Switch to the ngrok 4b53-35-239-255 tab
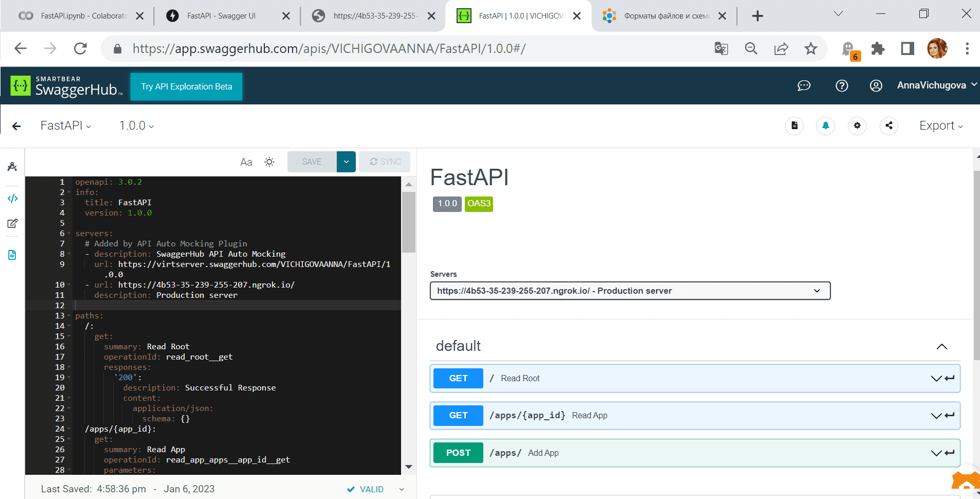Screen dimensions: 980x499 point(373,16)
